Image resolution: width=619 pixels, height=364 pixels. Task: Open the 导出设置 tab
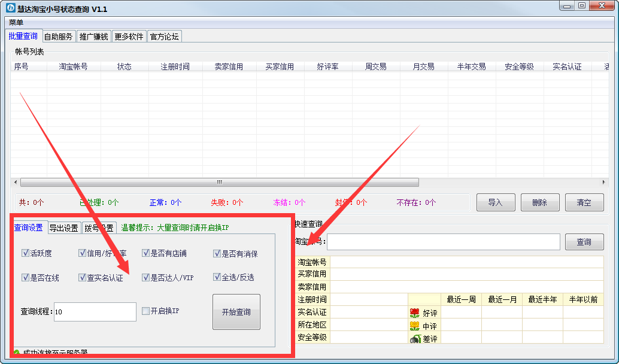pyautogui.click(x=63, y=228)
